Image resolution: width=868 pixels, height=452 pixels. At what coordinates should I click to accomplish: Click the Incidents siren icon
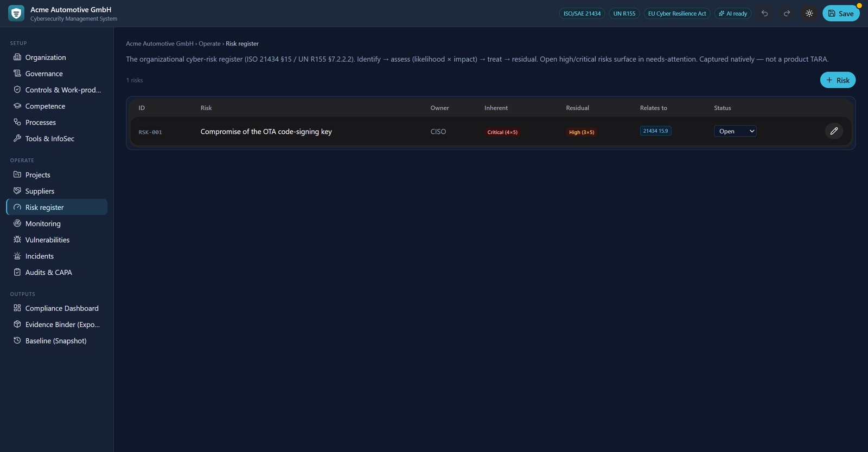[x=17, y=256]
